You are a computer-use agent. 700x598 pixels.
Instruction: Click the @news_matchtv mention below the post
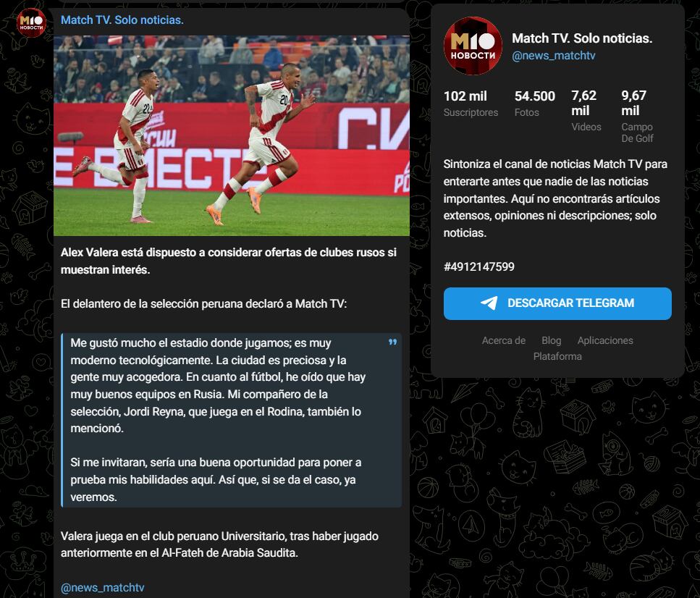102,588
